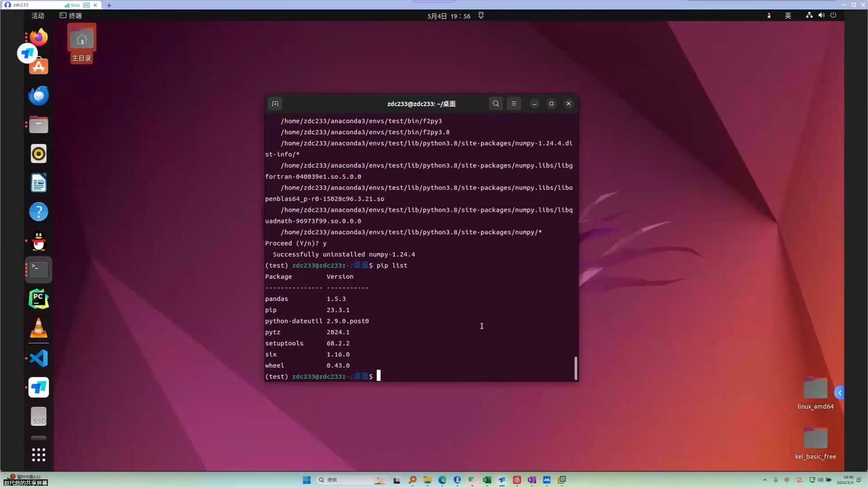Viewport: 868px width, 488px height.
Task: Launch PyCharm from the dock
Action: 39,299
